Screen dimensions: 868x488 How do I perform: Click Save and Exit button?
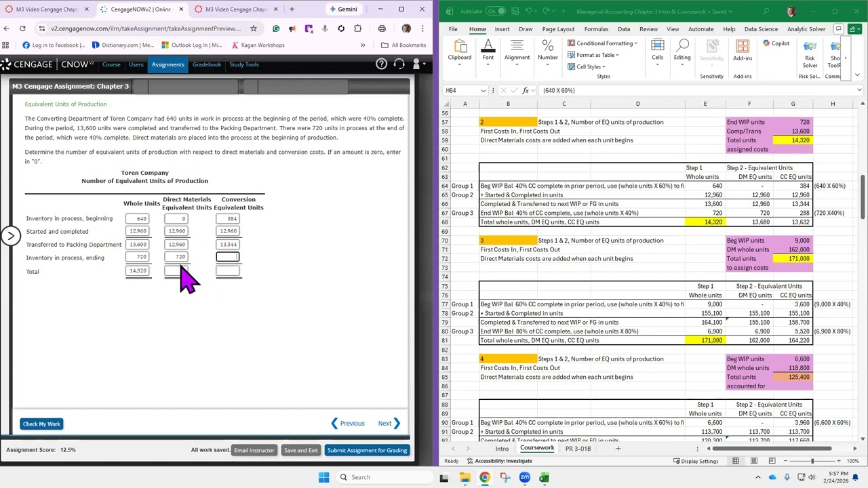[x=300, y=450]
